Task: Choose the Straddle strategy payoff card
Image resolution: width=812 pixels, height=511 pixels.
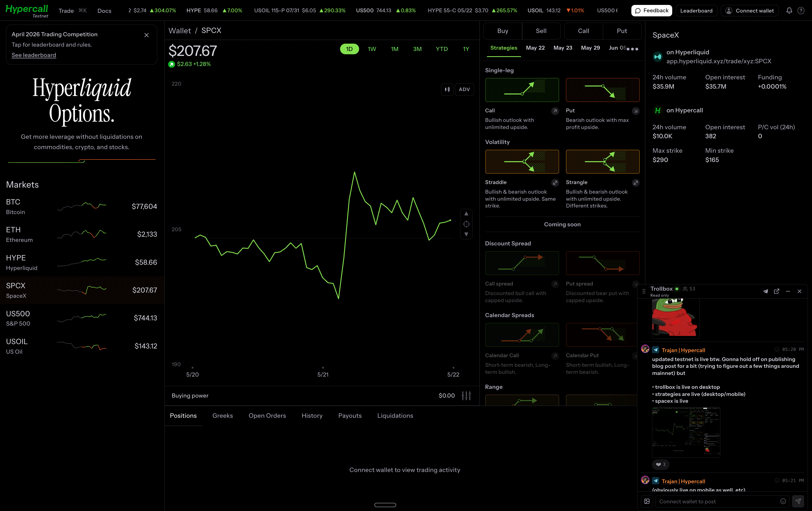Action: pyautogui.click(x=522, y=162)
